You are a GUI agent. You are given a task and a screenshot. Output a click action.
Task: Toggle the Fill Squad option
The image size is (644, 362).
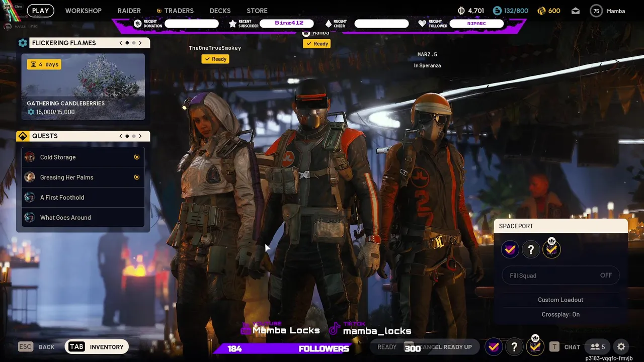click(x=560, y=275)
